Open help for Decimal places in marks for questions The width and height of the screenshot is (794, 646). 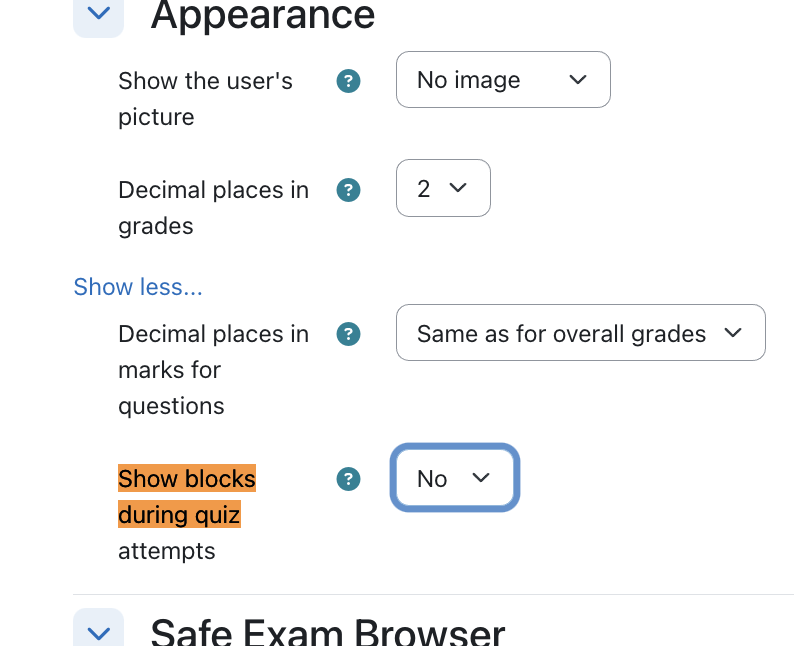tap(348, 334)
